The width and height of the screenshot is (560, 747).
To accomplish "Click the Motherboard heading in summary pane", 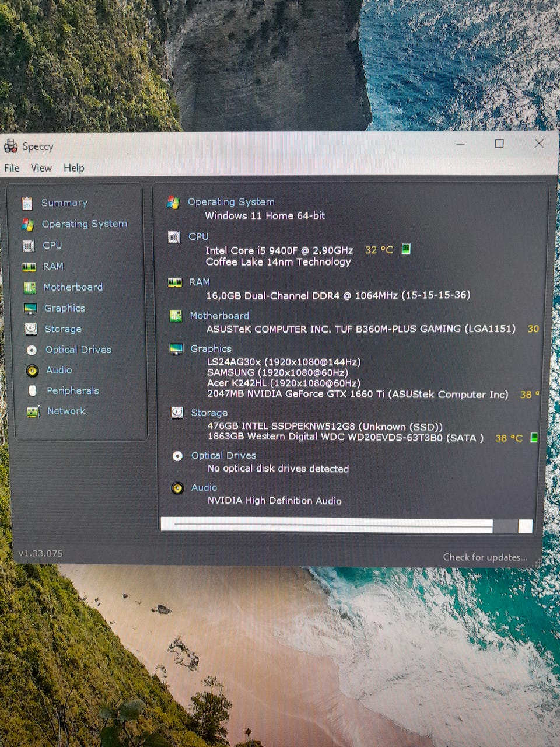I will (x=219, y=316).
